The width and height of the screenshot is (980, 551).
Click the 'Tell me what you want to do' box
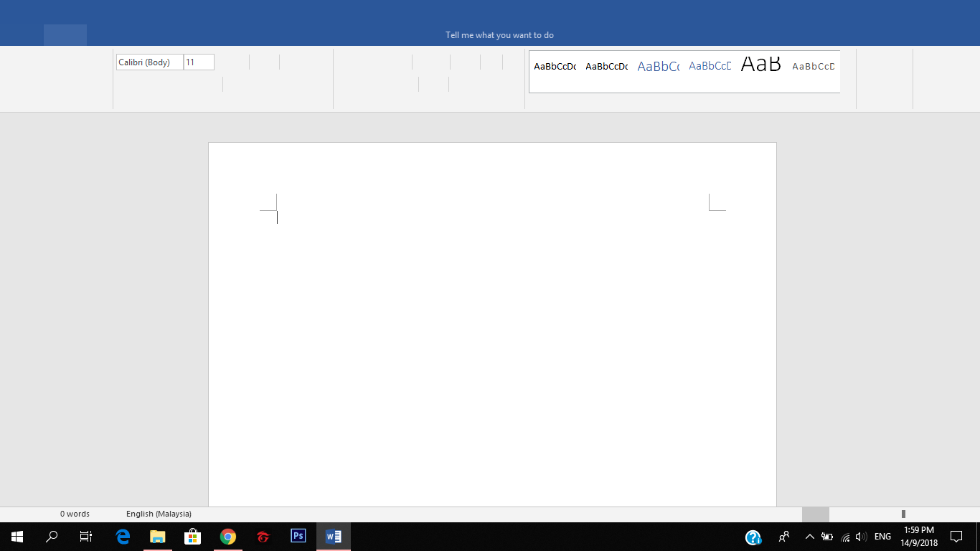[x=499, y=35]
